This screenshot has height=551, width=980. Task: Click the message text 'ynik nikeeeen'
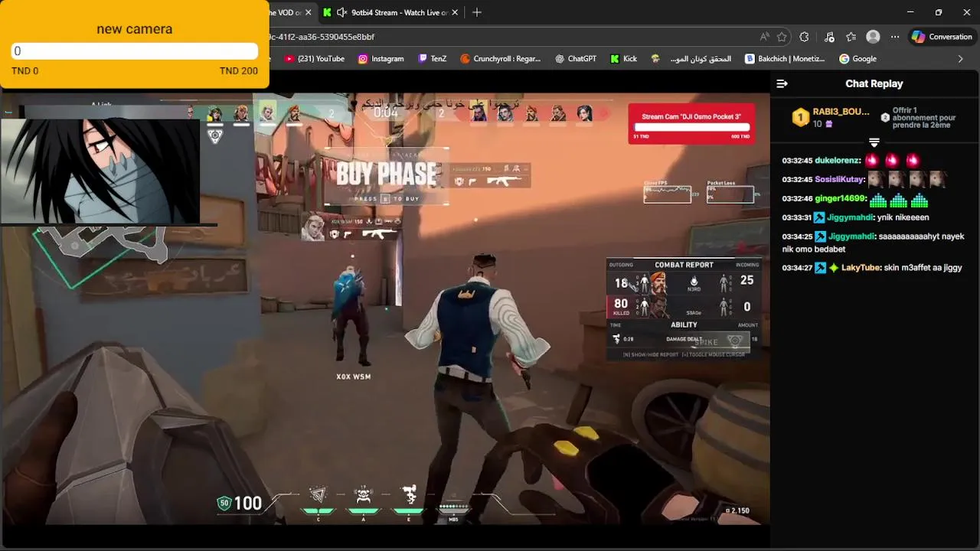click(903, 217)
